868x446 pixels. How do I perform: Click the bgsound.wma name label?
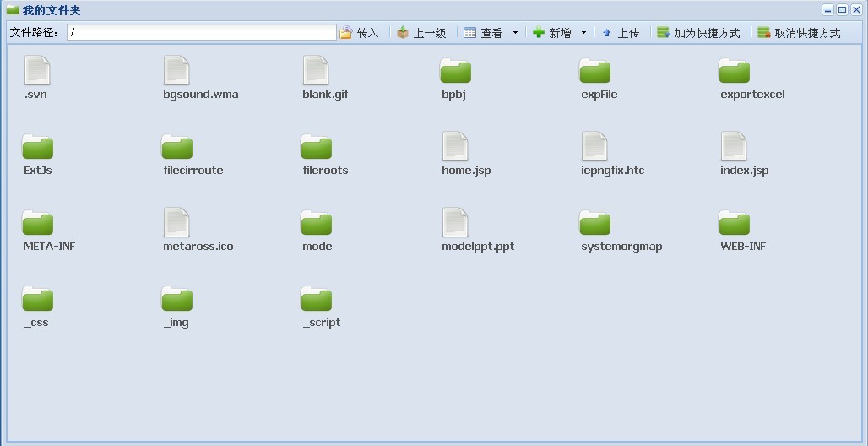(x=201, y=95)
